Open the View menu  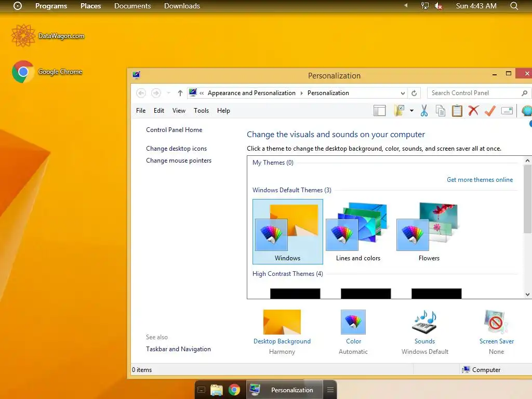179,111
